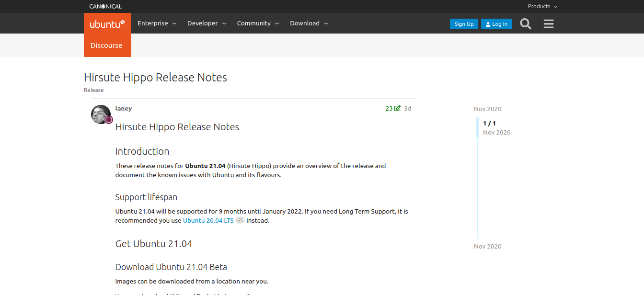This screenshot has width=644, height=295.
Task: Click the Sign Up button
Action: point(464,24)
